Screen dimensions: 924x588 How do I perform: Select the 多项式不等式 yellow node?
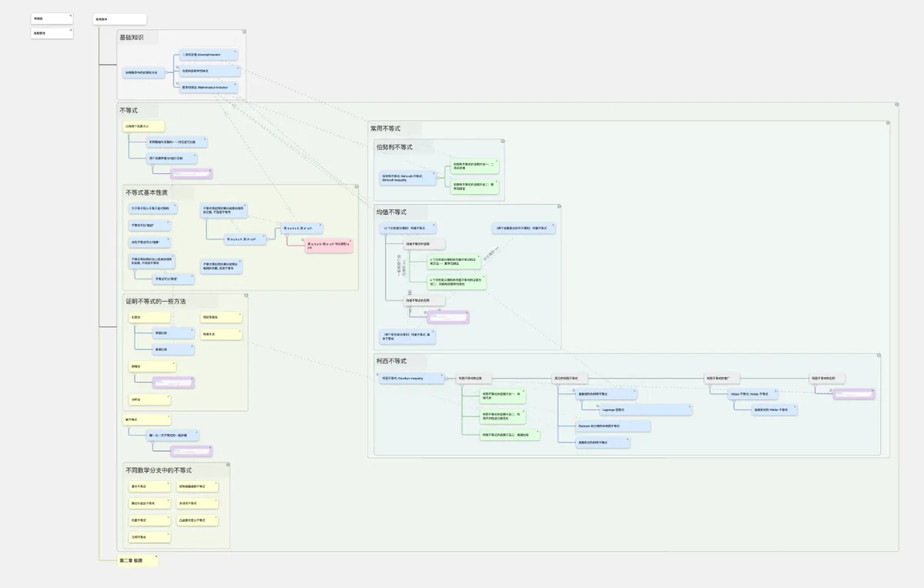(198, 503)
